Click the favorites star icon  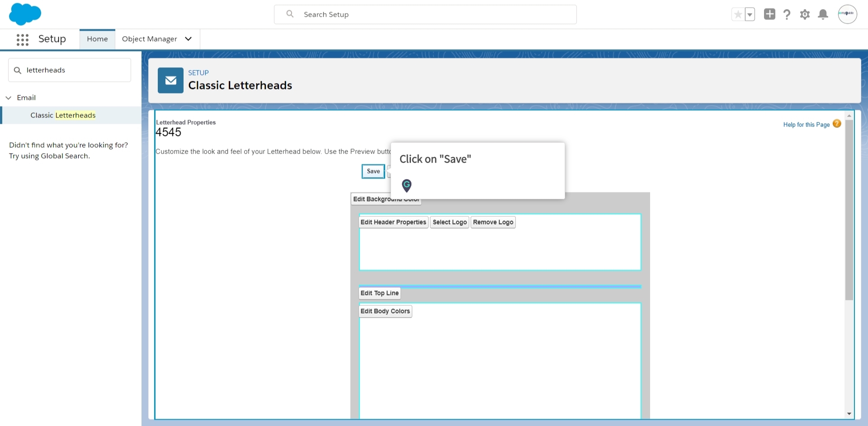pyautogui.click(x=738, y=14)
